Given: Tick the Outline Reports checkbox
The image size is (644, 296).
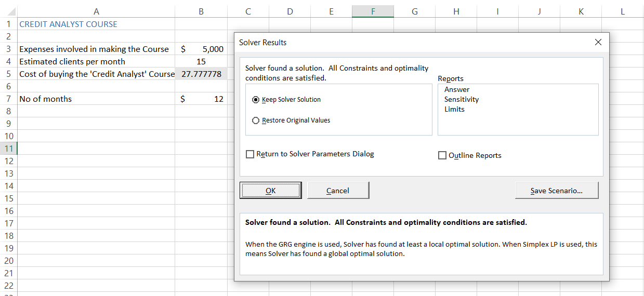Looking at the screenshot, I should 442,155.
